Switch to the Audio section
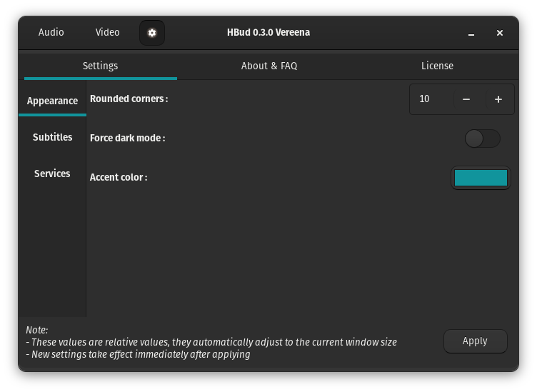This screenshot has width=537, height=392. (x=51, y=33)
